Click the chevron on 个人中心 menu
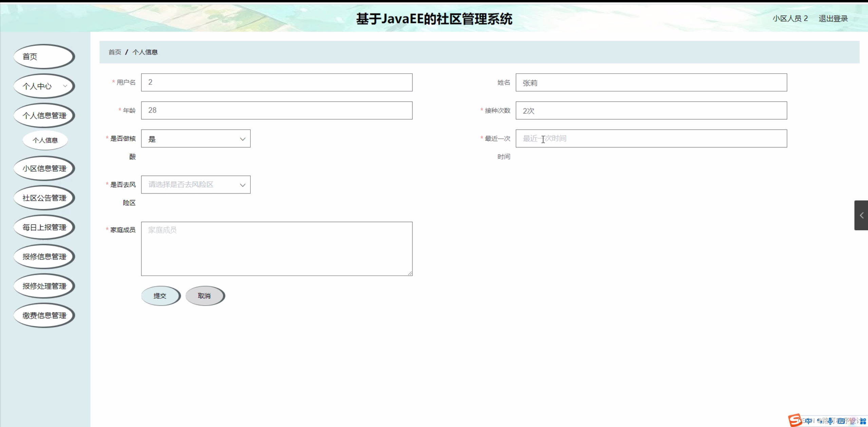Screen dimensions: 868x427 click(65, 86)
